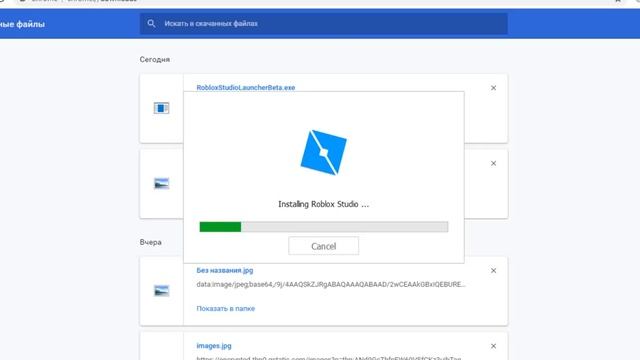Image resolution: width=640 pixels, height=360 pixels.
Task: Click the Вчера section heading
Action: tap(150, 242)
